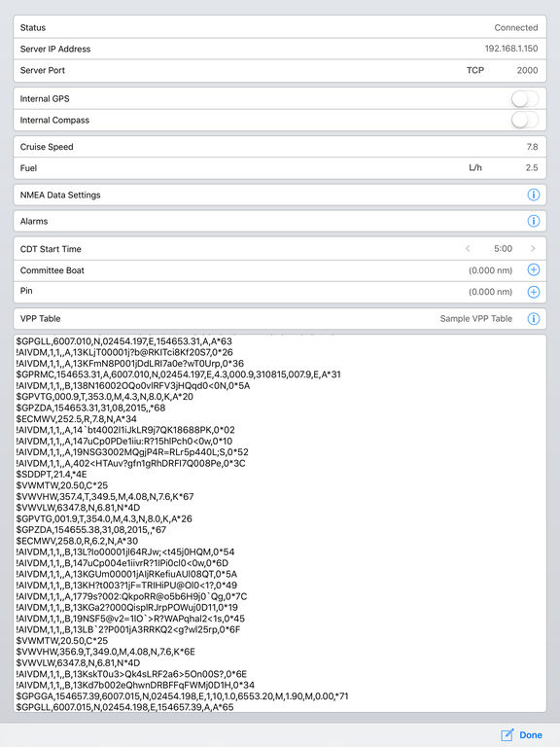Viewport: 560px width, 747px height.
Task: Decrease CDT Start Time with left chevron
Action: (x=468, y=249)
